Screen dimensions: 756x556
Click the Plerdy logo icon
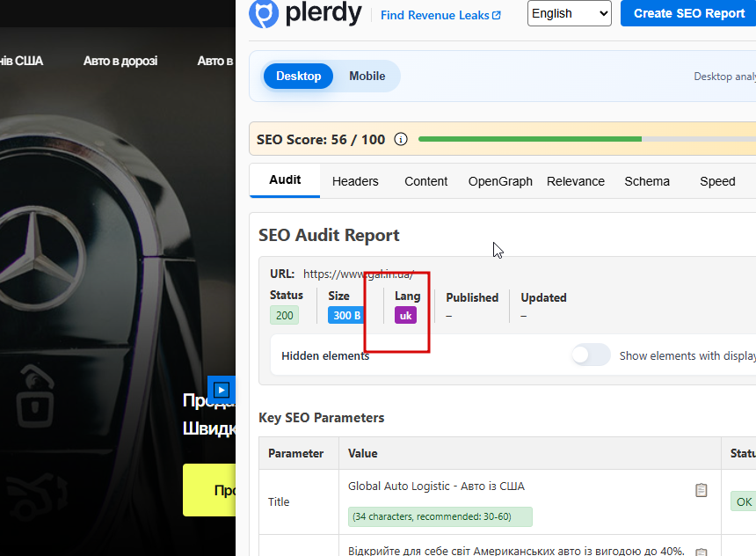click(x=263, y=14)
